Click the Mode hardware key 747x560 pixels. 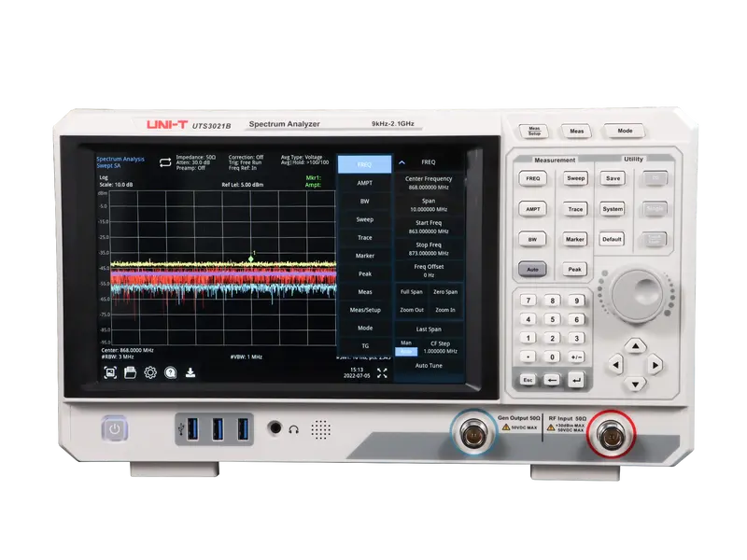[x=625, y=131]
